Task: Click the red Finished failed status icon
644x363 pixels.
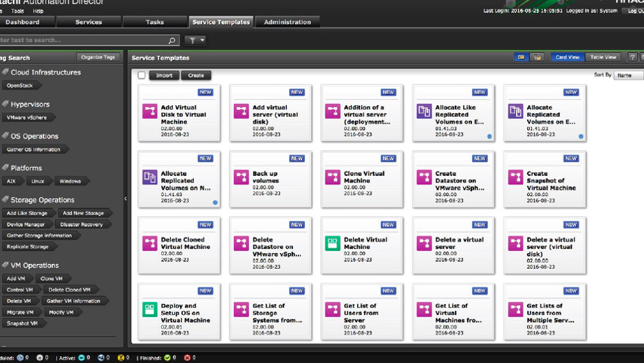Action: click(187, 357)
